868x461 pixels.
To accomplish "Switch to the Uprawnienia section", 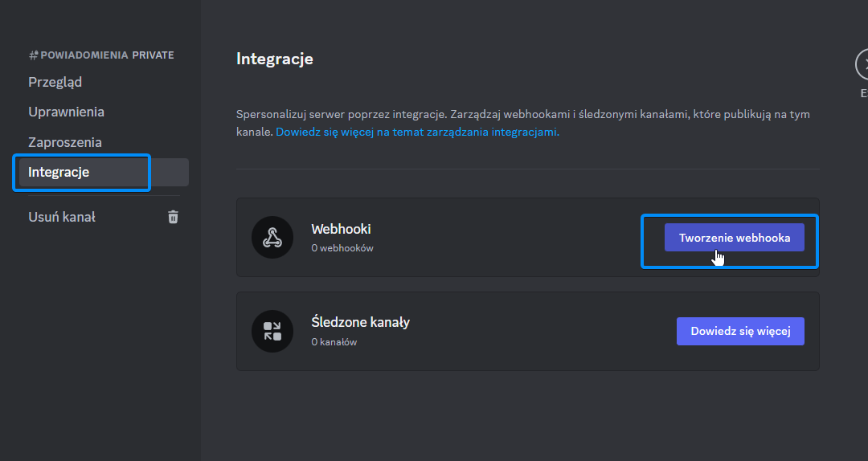I will pos(67,112).
